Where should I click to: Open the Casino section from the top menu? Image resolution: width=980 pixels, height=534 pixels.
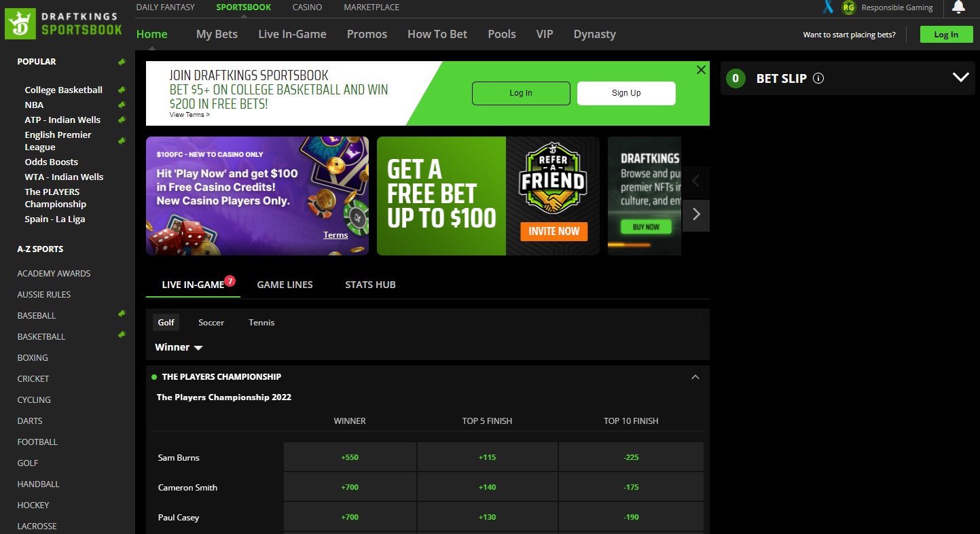click(x=307, y=7)
